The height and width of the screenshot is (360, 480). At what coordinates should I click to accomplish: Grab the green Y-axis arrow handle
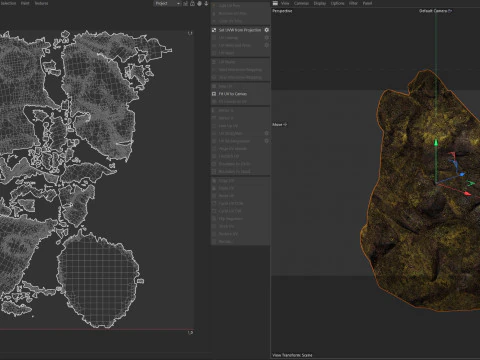[x=436, y=143]
